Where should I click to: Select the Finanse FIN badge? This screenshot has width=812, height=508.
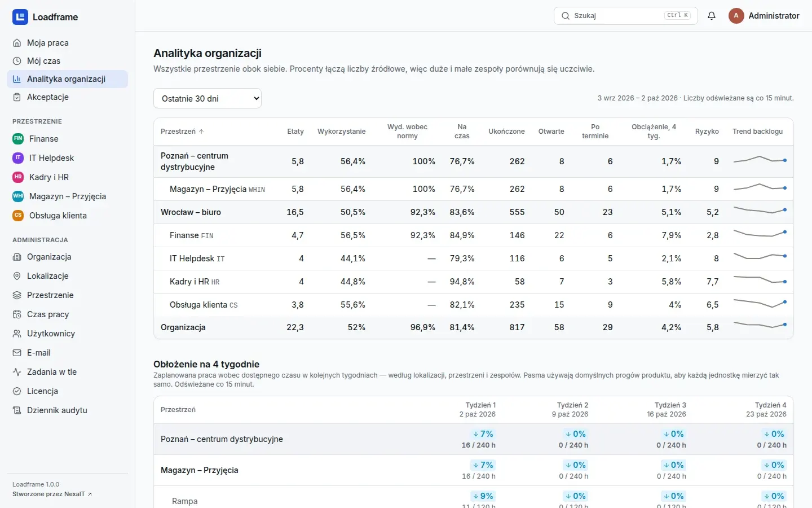pos(18,139)
